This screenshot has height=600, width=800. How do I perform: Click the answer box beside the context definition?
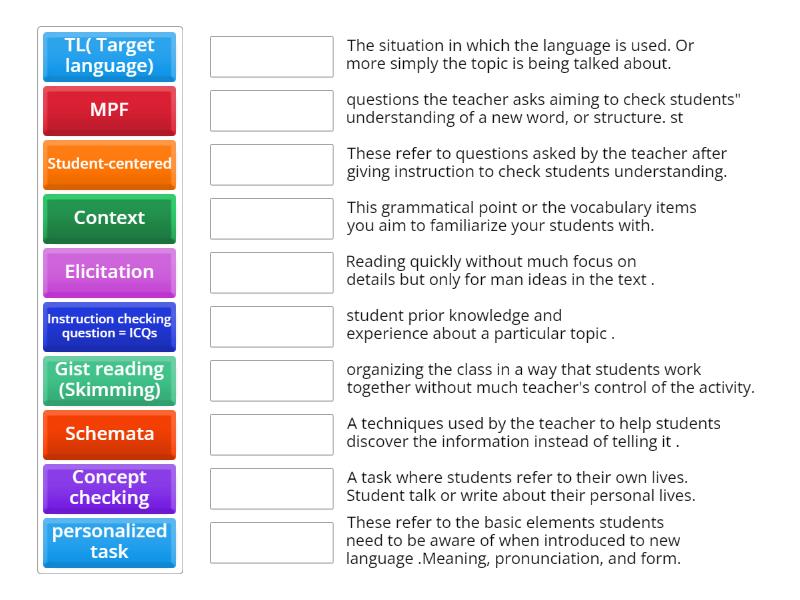tap(270, 57)
